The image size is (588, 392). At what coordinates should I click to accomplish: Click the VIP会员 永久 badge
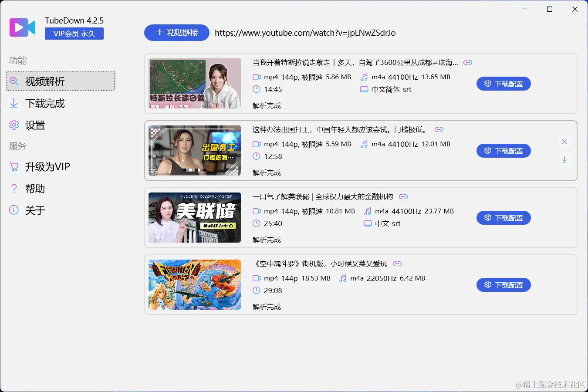[74, 34]
